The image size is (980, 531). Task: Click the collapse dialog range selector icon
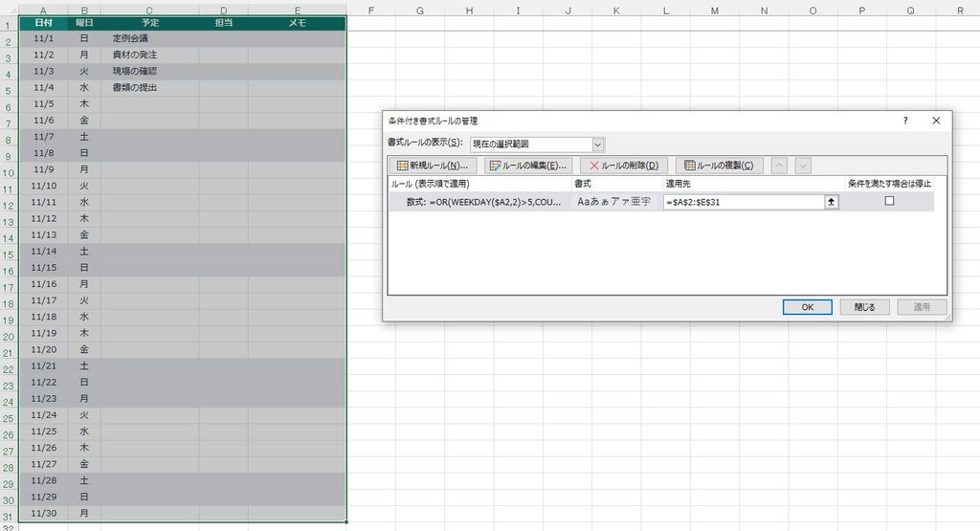click(832, 202)
